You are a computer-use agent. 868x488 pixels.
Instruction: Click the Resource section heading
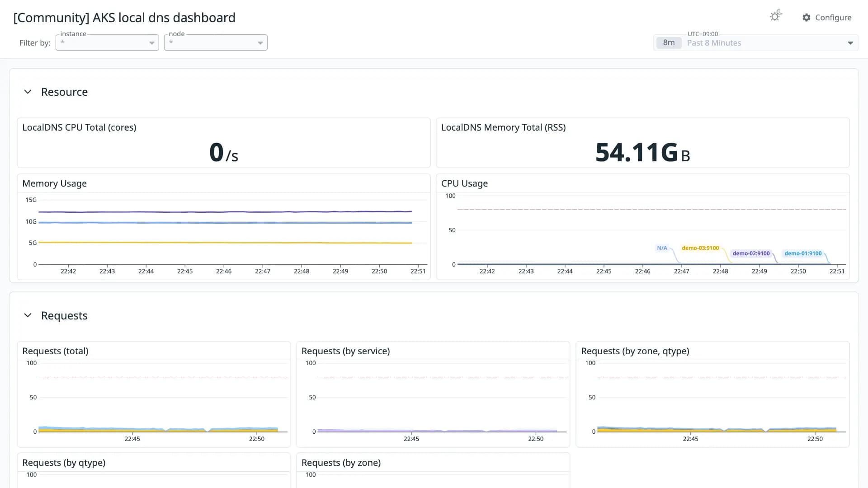[64, 92]
